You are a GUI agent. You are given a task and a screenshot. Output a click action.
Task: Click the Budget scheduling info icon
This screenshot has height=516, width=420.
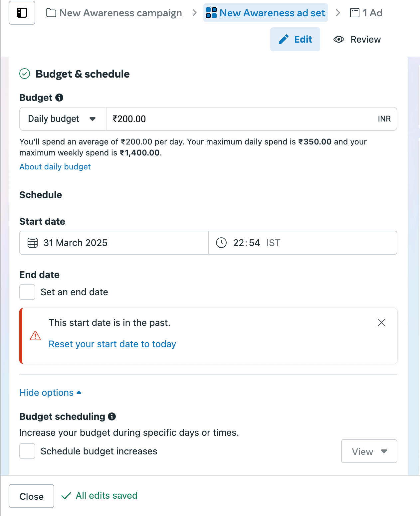click(x=112, y=416)
